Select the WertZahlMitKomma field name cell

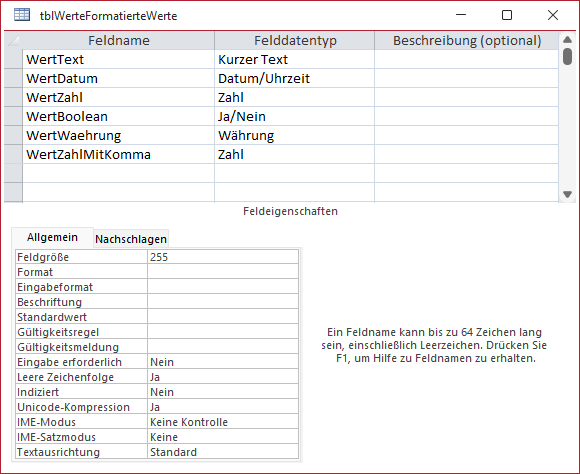click(x=118, y=154)
